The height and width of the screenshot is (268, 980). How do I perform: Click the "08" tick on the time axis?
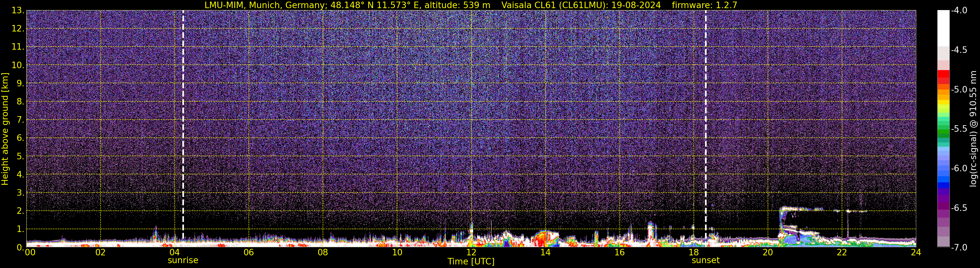coord(323,252)
